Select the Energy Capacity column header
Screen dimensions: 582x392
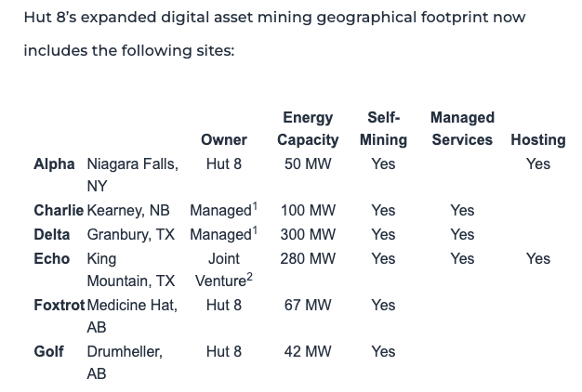(x=308, y=129)
